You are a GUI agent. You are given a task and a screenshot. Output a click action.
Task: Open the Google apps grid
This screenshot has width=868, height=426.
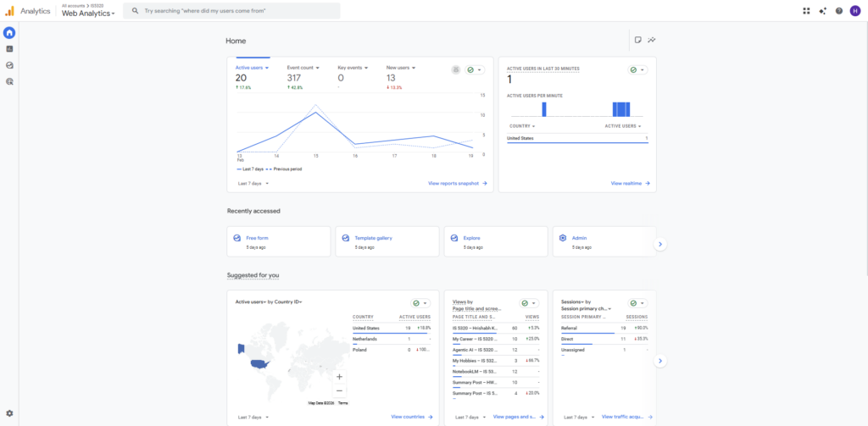[806, 11]
